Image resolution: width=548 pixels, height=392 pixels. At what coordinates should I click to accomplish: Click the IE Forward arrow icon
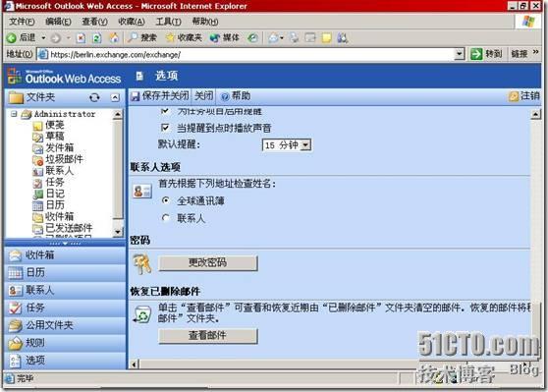[x=56, y=37]
